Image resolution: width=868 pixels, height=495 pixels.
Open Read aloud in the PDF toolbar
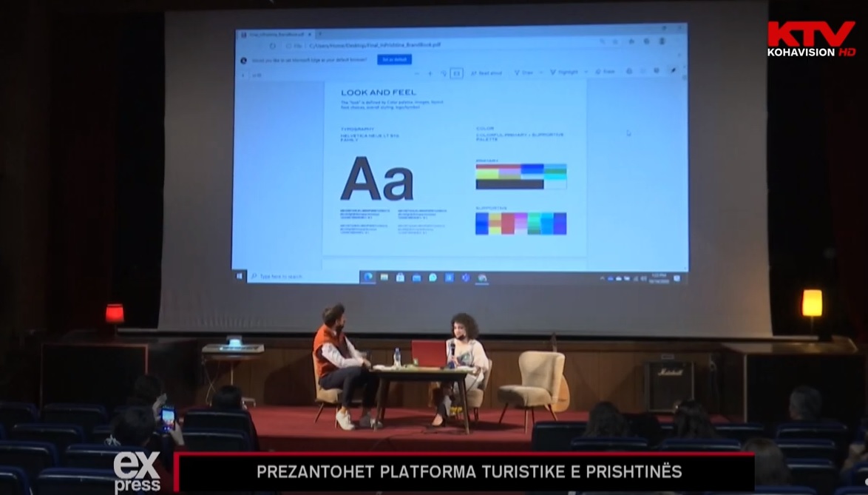click(487, 73)
